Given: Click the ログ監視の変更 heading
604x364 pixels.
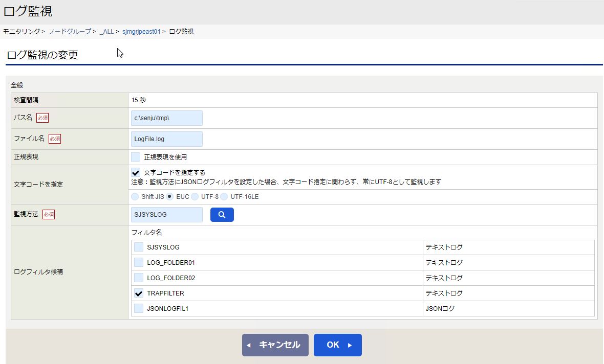Looking at the screenshot, I should tap(42, 55).
